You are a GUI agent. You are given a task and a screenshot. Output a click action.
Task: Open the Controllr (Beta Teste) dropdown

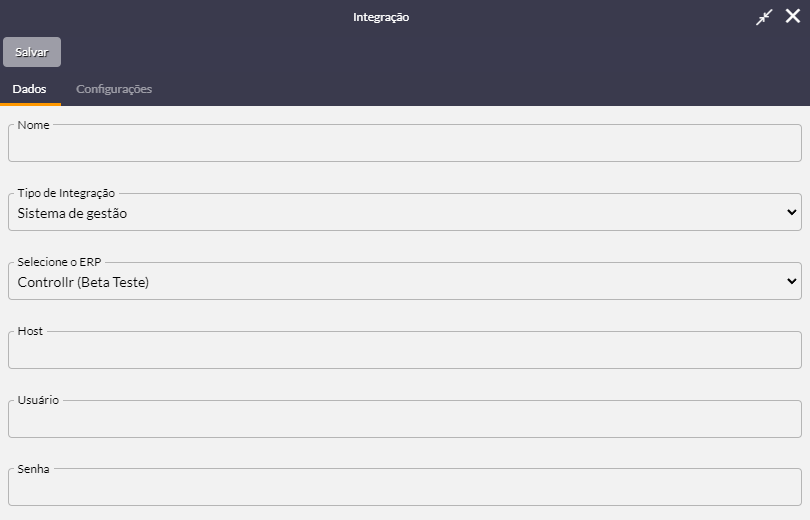tap(405, 281)
